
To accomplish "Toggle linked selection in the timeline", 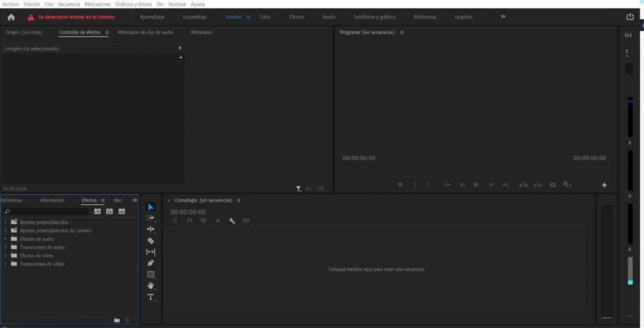I will [x=203, y=221].
